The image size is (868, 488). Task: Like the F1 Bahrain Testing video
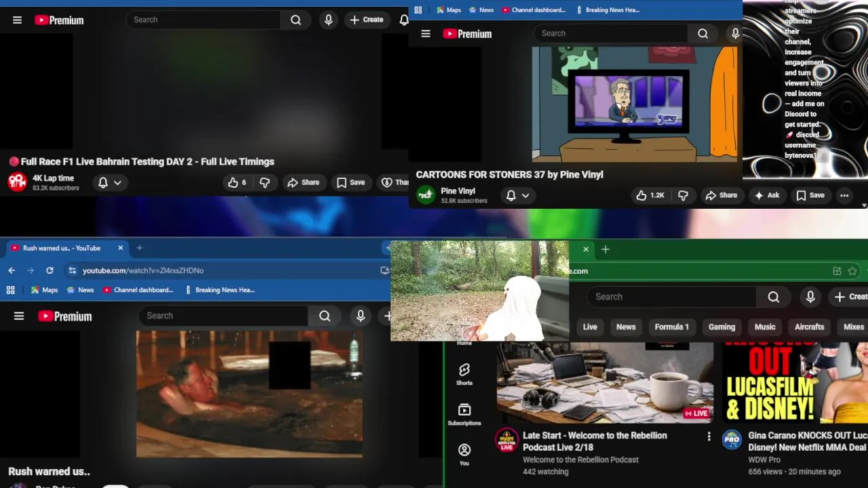(x=237, y=182)
